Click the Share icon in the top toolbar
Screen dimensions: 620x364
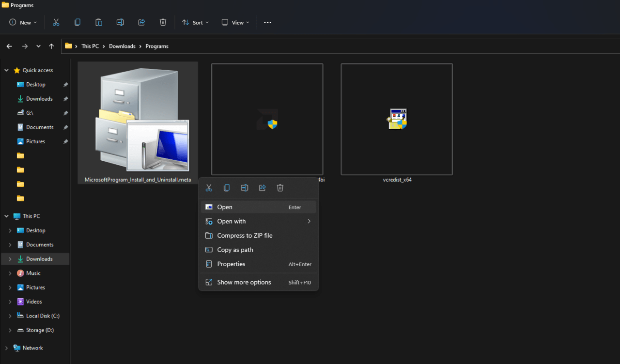(x=141, y=22)
